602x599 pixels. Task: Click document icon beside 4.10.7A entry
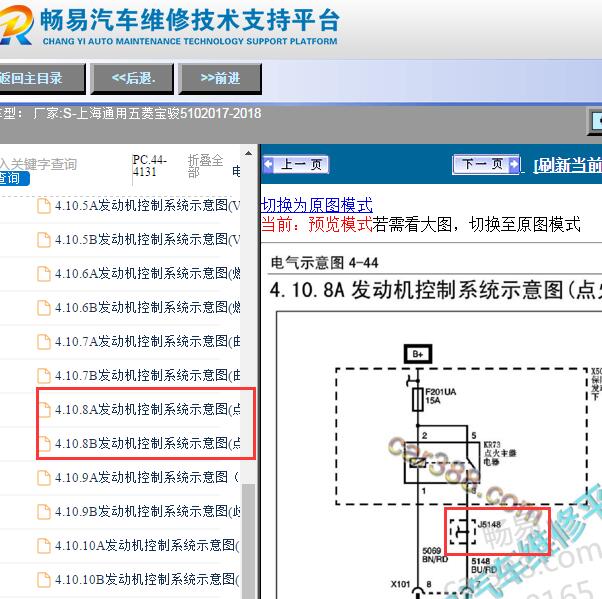44,341
